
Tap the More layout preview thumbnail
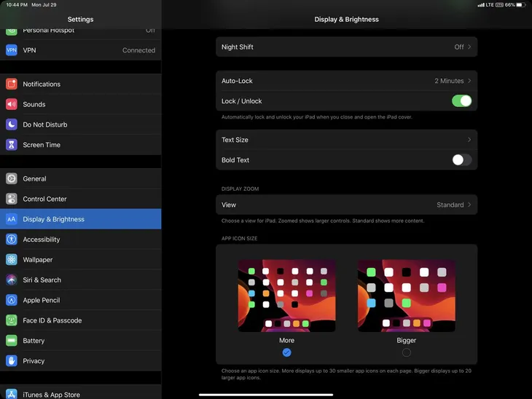tap(286, 296)
